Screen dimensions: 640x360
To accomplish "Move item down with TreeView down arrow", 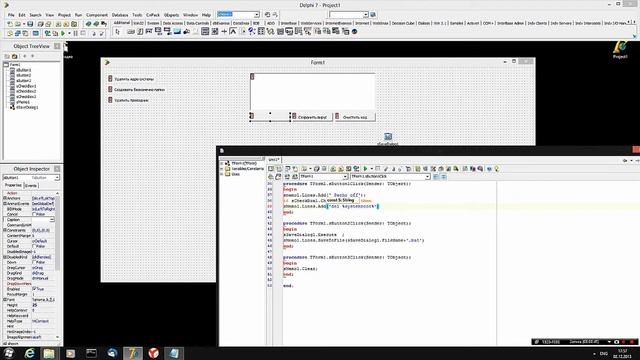I will coord(33,56).
